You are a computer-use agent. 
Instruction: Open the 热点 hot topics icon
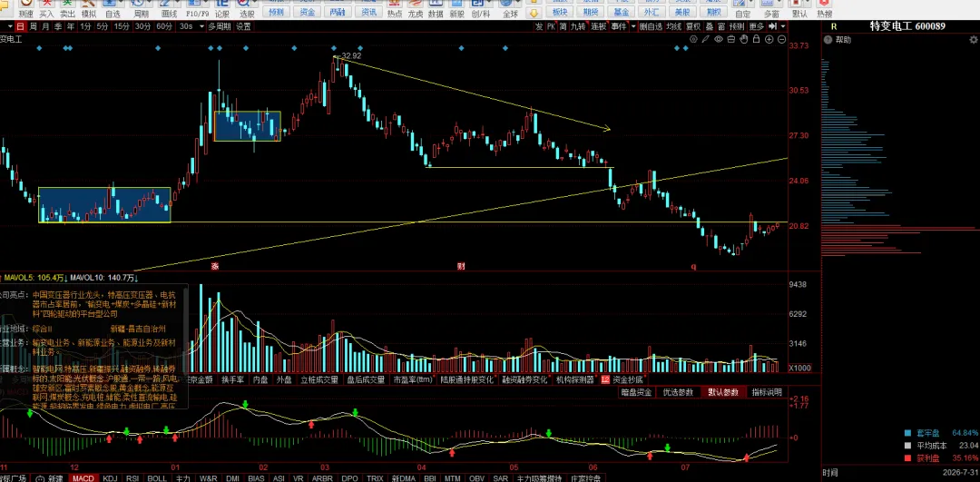point(395,8)
